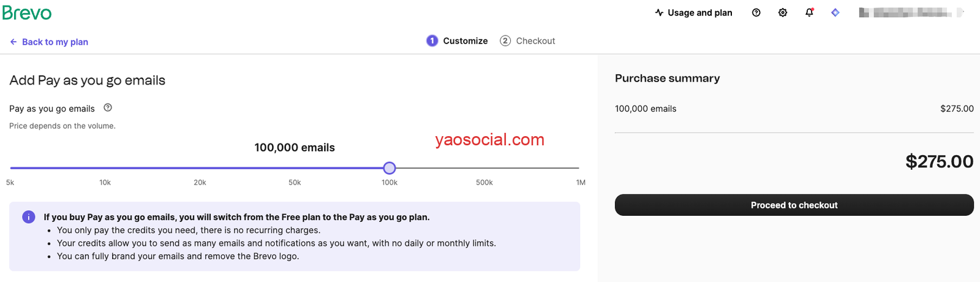Open the settings gear icon
This screenshot has width=980, height=282.
click(782, 13)
